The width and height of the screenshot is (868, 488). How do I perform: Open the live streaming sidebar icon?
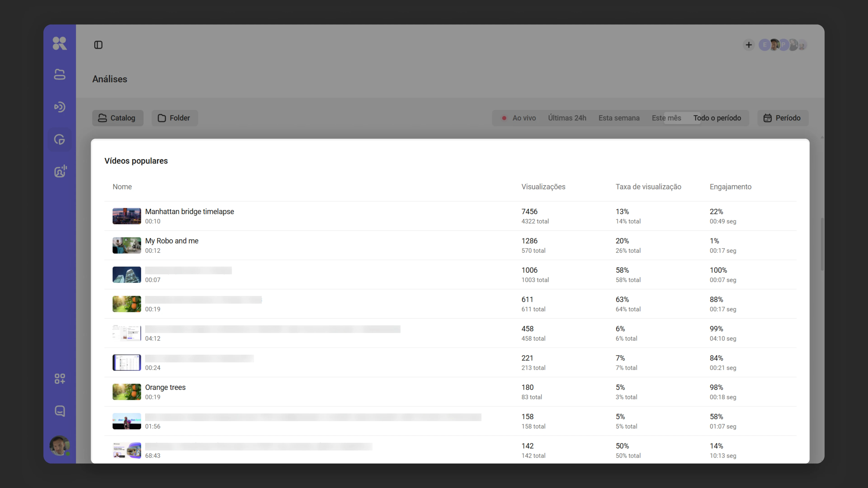(60, 107)
